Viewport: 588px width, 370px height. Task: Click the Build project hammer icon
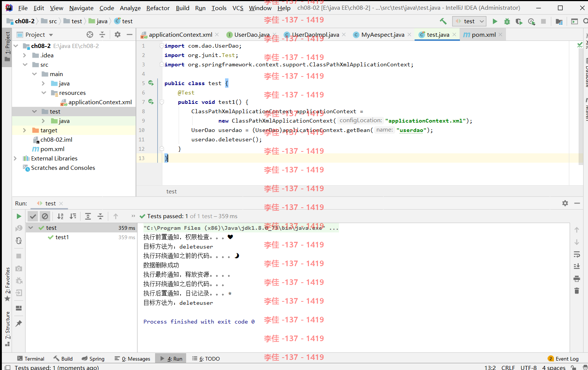443,21
